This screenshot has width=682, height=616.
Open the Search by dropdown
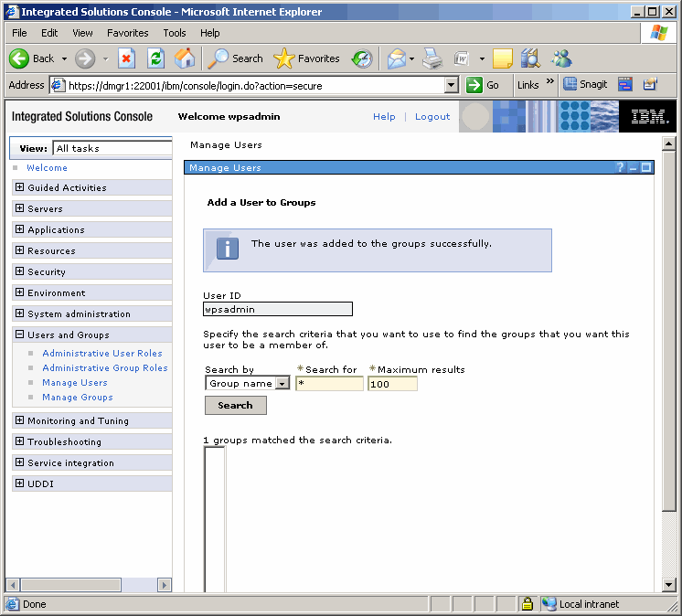282,384
